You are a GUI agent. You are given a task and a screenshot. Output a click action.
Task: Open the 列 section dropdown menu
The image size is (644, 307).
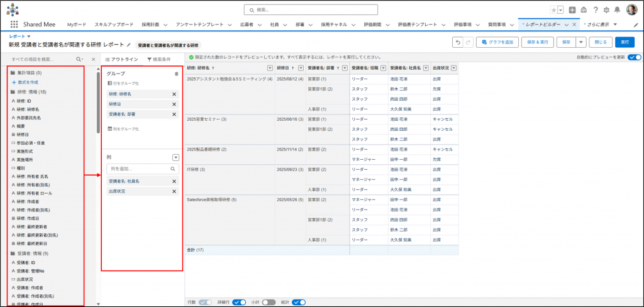(176, 157)
